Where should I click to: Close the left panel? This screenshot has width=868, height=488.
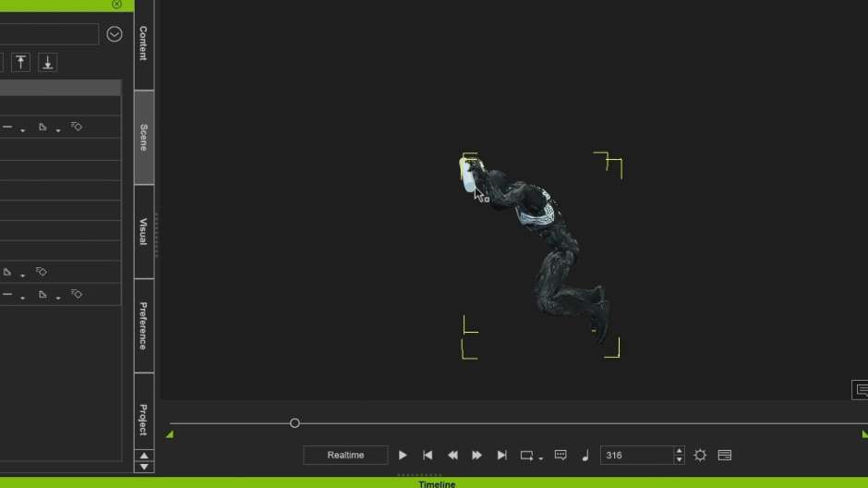tap(116, 4)
